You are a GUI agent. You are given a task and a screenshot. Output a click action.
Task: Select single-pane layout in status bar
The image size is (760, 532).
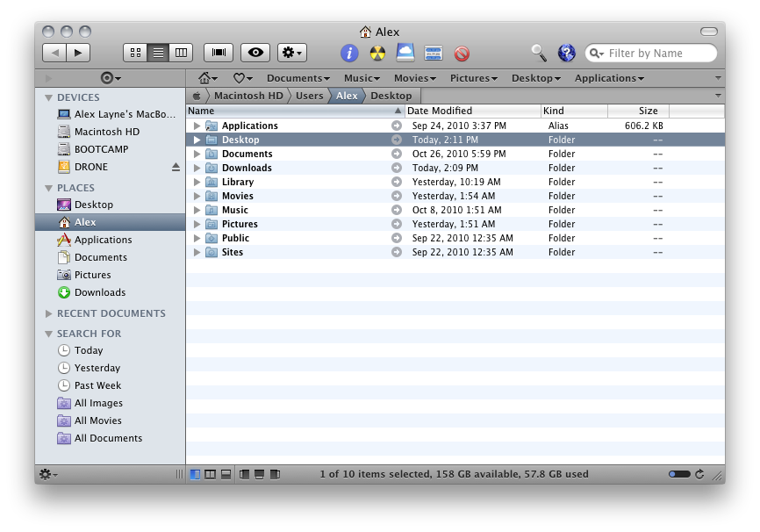click(195, 474)
